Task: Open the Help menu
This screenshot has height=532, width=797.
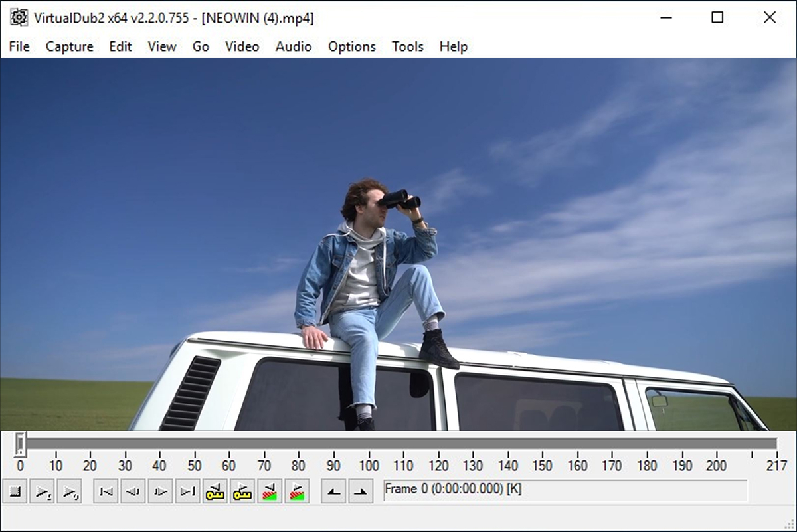Action: click(454, 46)
